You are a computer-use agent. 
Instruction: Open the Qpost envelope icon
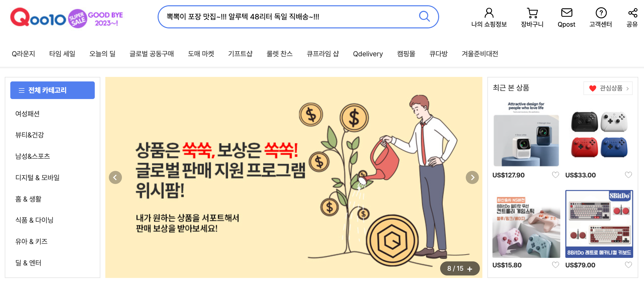pyautogui.click(x=567, y=13)
